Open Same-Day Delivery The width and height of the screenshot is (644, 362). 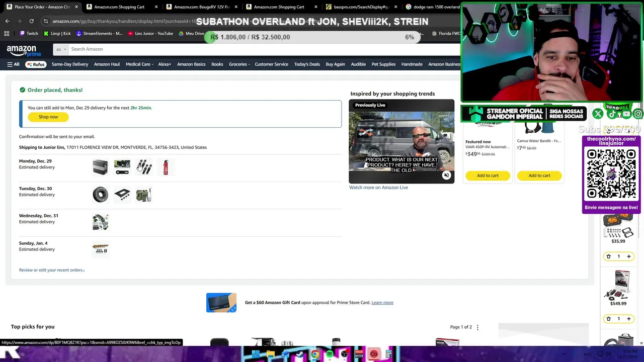[x=70, y=64]
